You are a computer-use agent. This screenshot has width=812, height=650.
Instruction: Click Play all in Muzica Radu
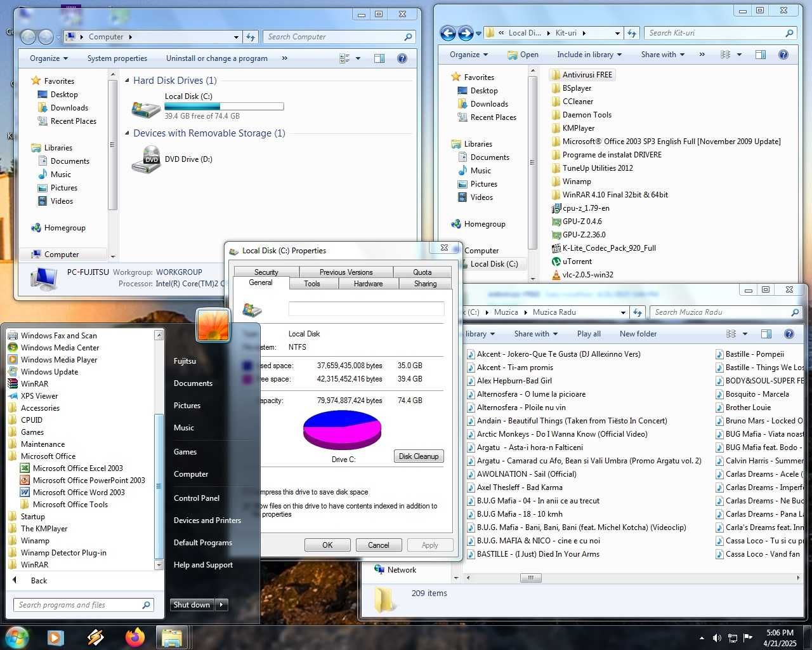589,334
